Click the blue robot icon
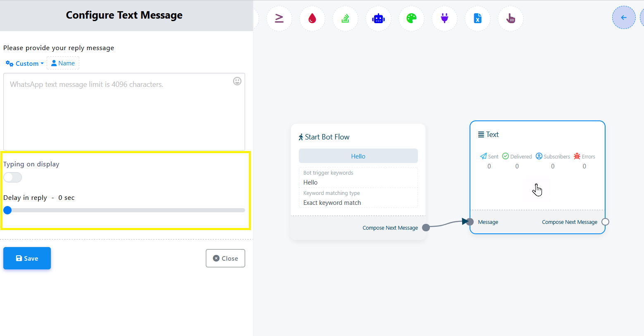The image size is (644, 336). click(x=378, y=19)
